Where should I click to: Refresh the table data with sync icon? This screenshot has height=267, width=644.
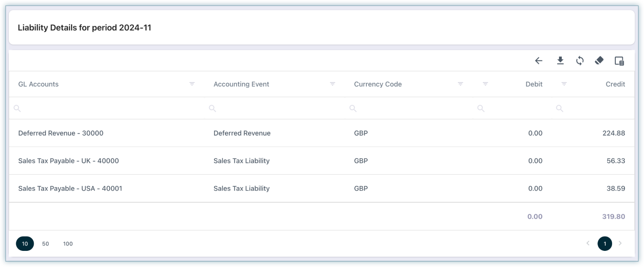click(580, 61)
